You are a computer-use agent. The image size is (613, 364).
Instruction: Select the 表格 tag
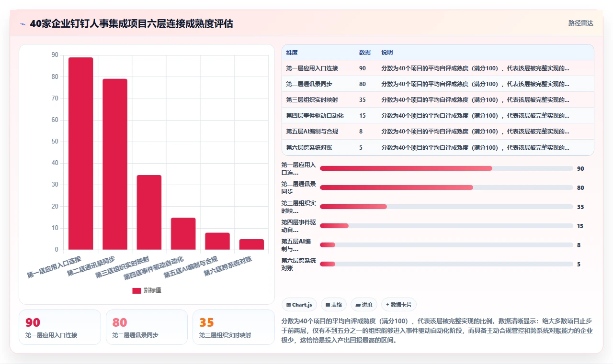[334, 305]
